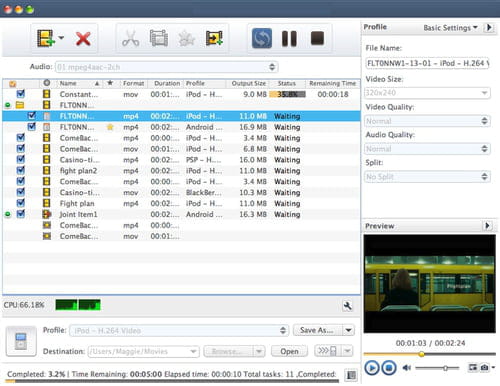Screen dimensions: 500x386
Task: Open the Split dropdown
Action: pos(427,176)
